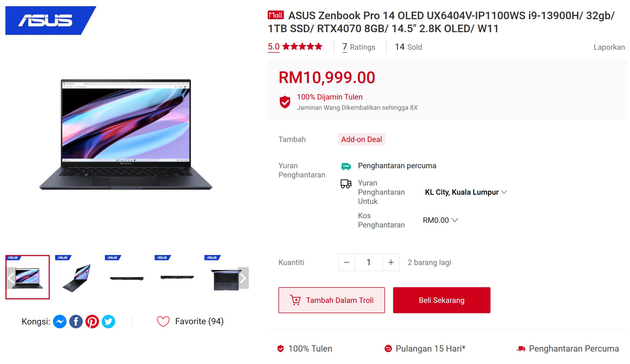Share product on Pinterest

[92, 322]
